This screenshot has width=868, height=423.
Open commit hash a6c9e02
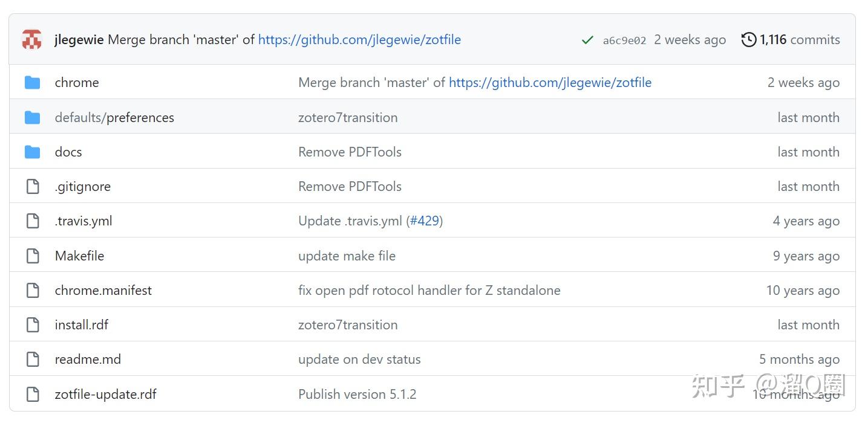pyautogui.click(x=624, y=40)
